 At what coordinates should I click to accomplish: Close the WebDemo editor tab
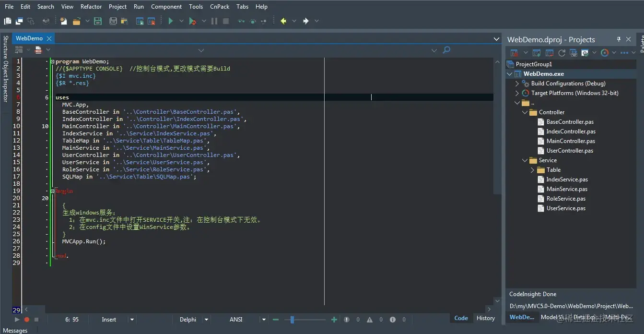tap(49, 38)
